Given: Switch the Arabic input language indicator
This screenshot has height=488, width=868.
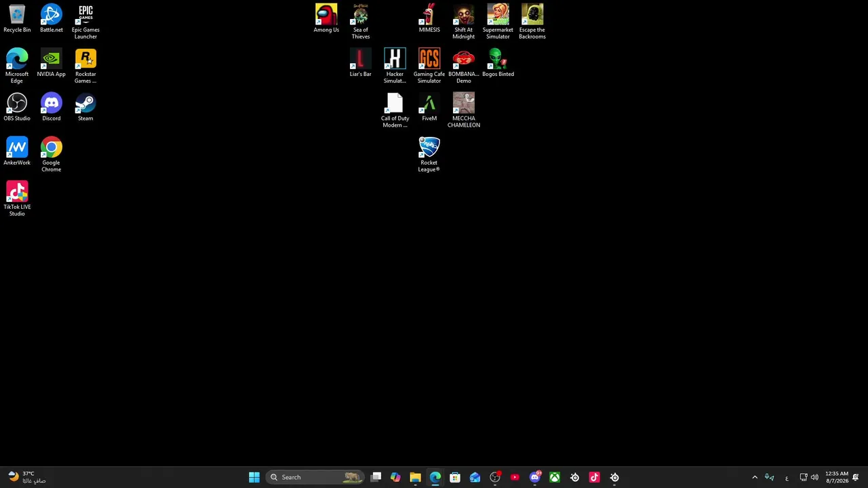Looking at the screenshot, I should tap(787, 477).
